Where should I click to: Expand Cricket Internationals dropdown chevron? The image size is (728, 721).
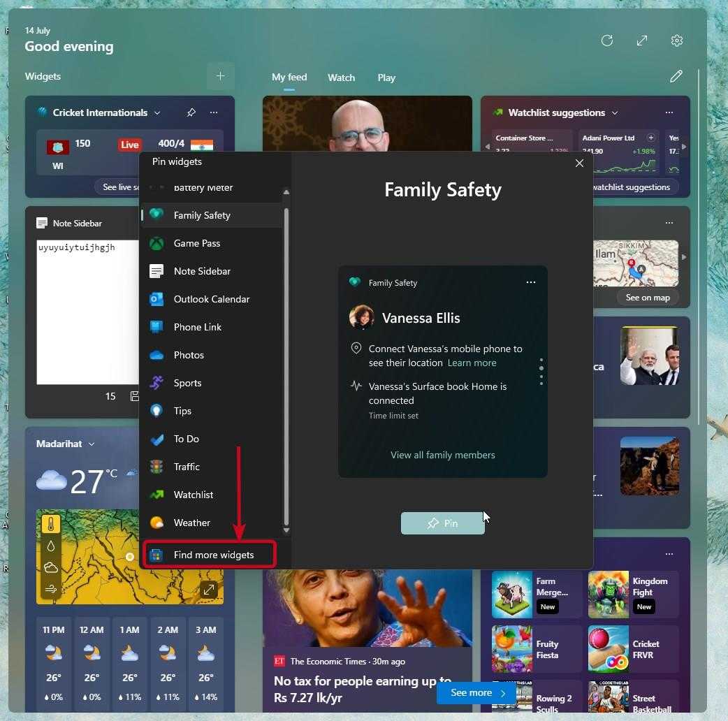pyautogui.click(x=157, y=112)
